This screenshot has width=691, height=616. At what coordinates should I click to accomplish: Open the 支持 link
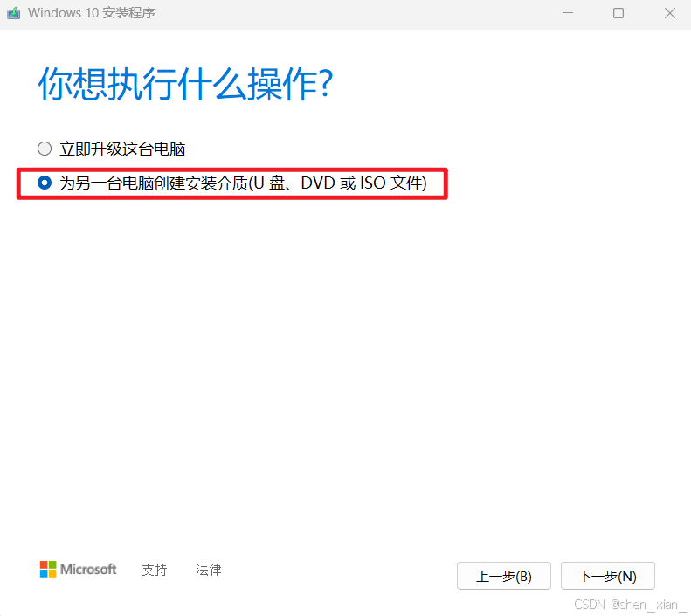(x=155, y=570)
